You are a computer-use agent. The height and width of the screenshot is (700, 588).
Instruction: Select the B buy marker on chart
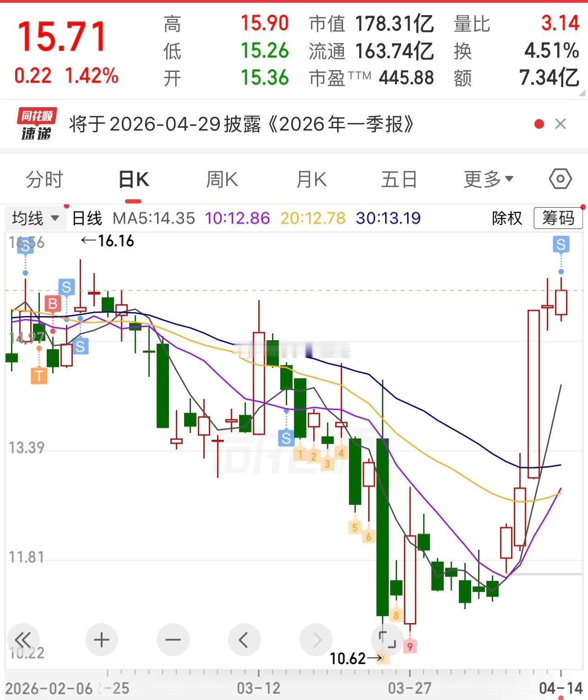pos(53,303)
